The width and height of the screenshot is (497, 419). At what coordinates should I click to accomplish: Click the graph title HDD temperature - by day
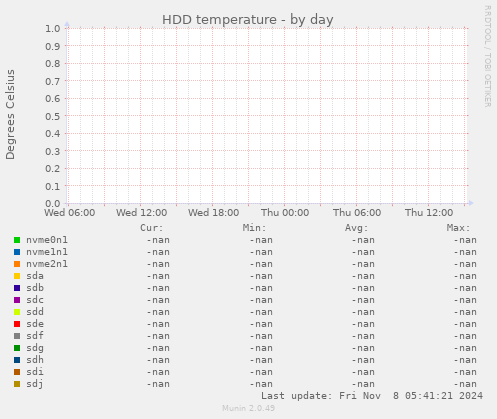click(x=248, y=20)
